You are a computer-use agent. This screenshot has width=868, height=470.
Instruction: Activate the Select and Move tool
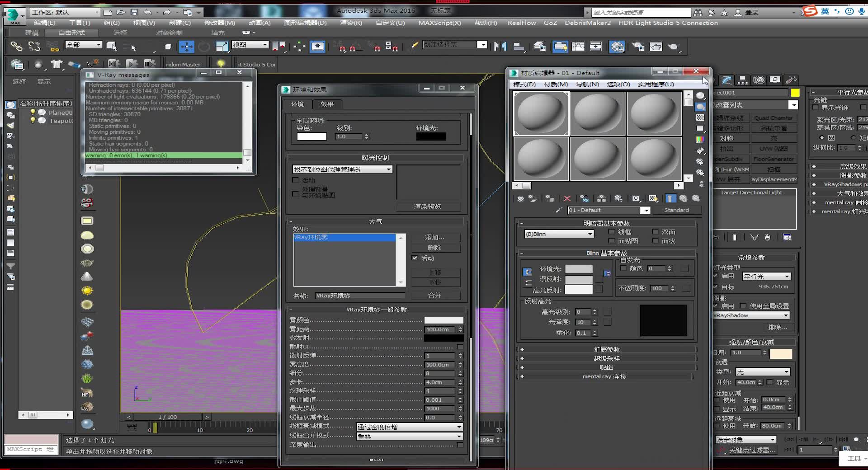(186, 46)
